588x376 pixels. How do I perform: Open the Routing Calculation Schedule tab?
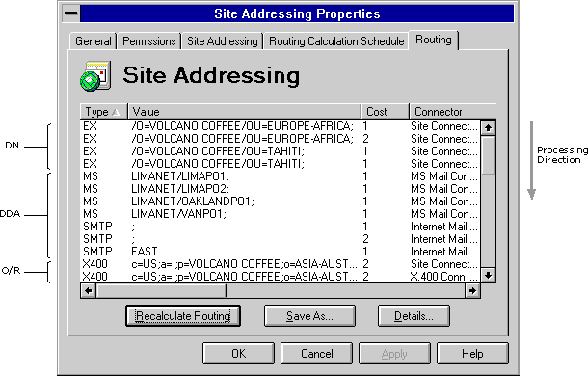[336, 40]
